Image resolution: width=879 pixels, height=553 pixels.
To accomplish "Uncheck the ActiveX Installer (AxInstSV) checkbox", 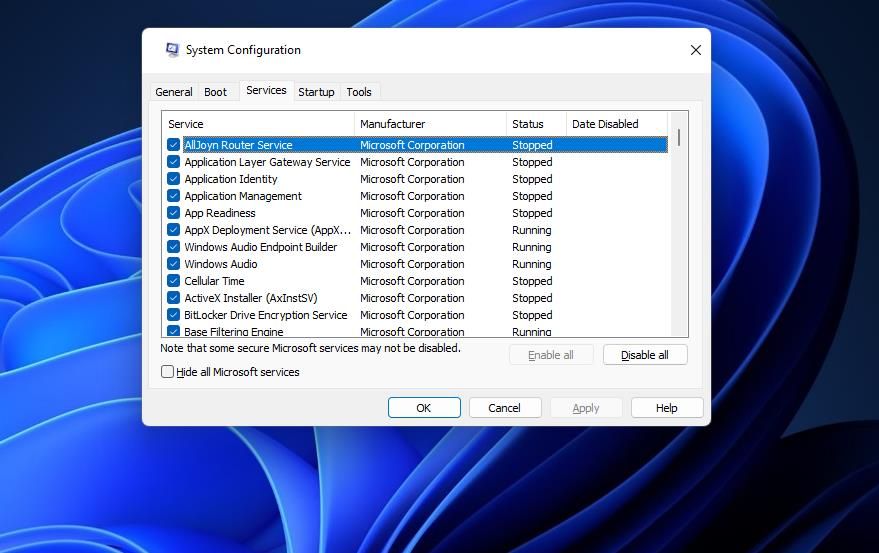I will point(173,298).
